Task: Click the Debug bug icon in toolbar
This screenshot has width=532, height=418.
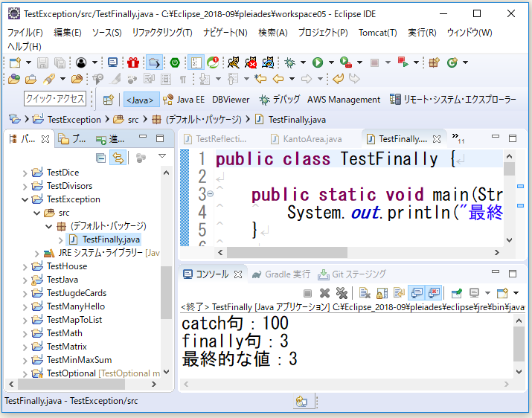Action: pyautogui.click(x=289, y=62)
